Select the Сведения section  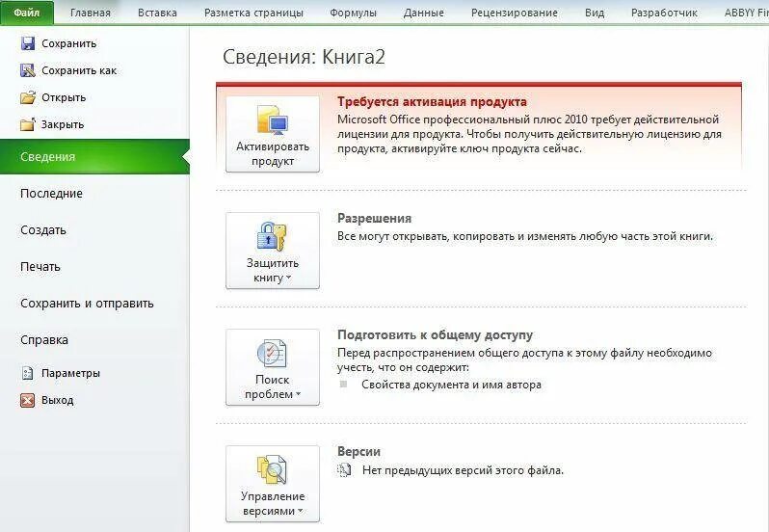coord(94,156)
